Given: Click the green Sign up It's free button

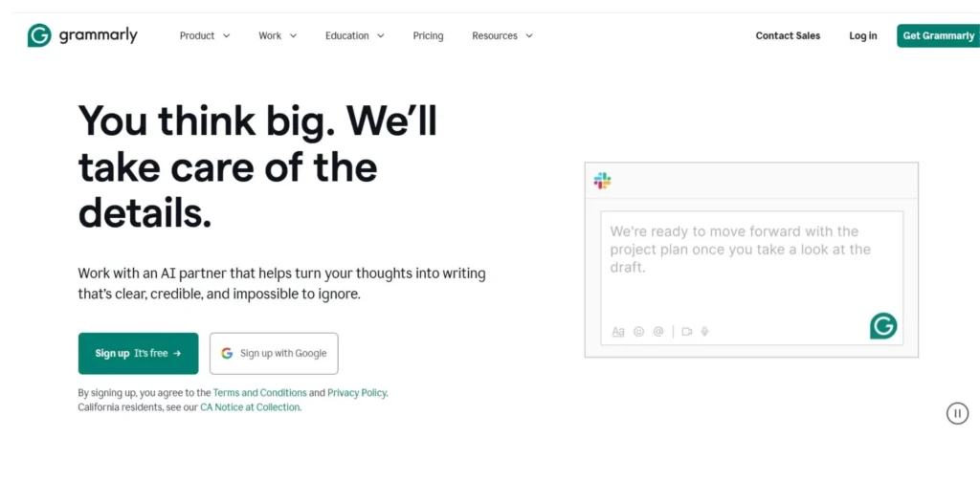Looking at the screenshot, I should tap(138, 353).
